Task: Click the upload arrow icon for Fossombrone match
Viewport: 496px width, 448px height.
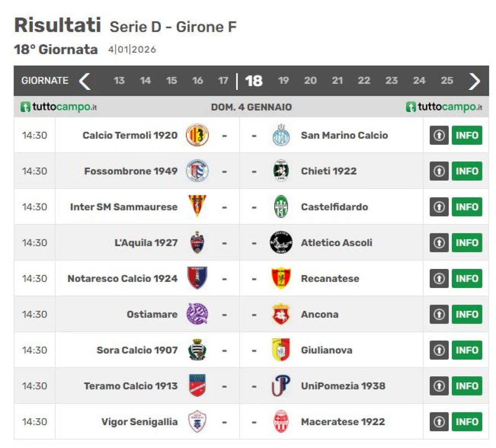Action: [x=439, y=171]
